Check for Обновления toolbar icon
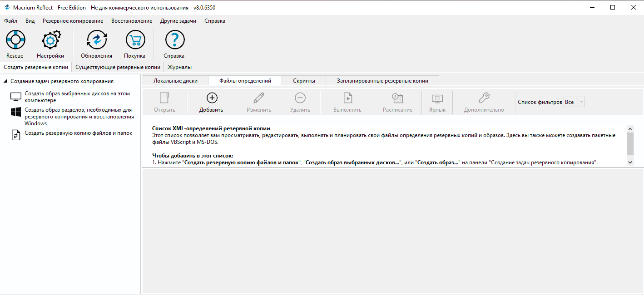Viewport: 644px width, 295px height. pos(96,40)
